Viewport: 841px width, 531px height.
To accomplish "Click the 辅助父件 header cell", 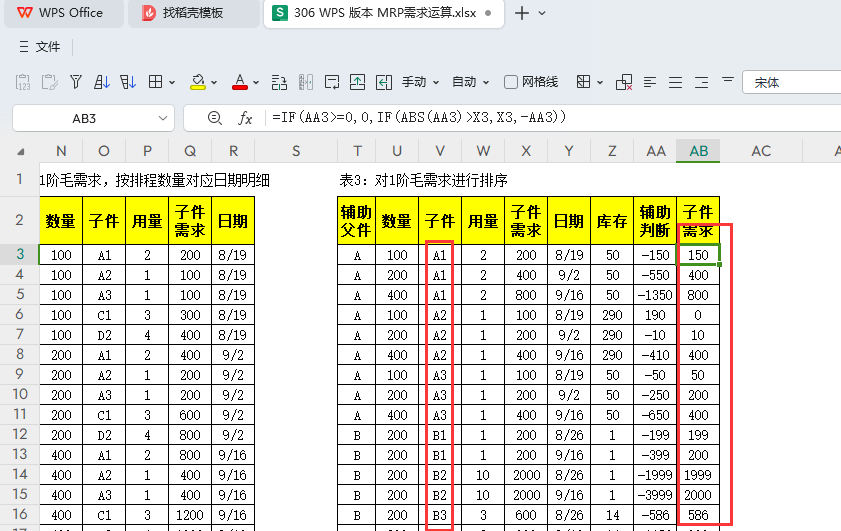I will point(357,220).
